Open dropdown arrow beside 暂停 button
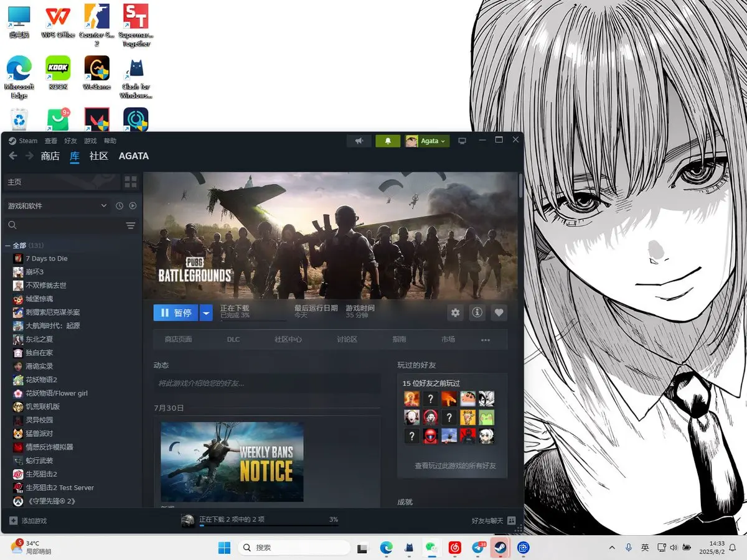This screenshot has width=747, height=560. [207, 313]
